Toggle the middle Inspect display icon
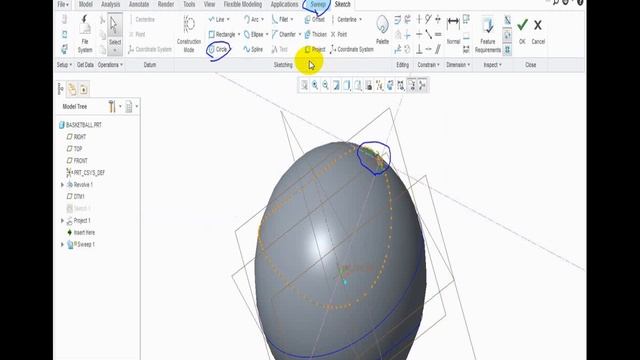Screen dimensions: 640x360 507,35
